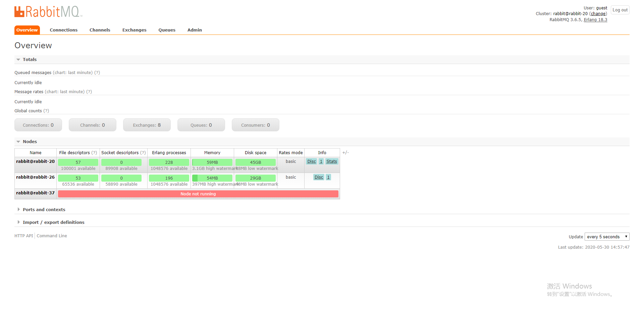This screenshot has width=644, height=314.
Task: Click the Memory column header
Action: pos(212,153)
